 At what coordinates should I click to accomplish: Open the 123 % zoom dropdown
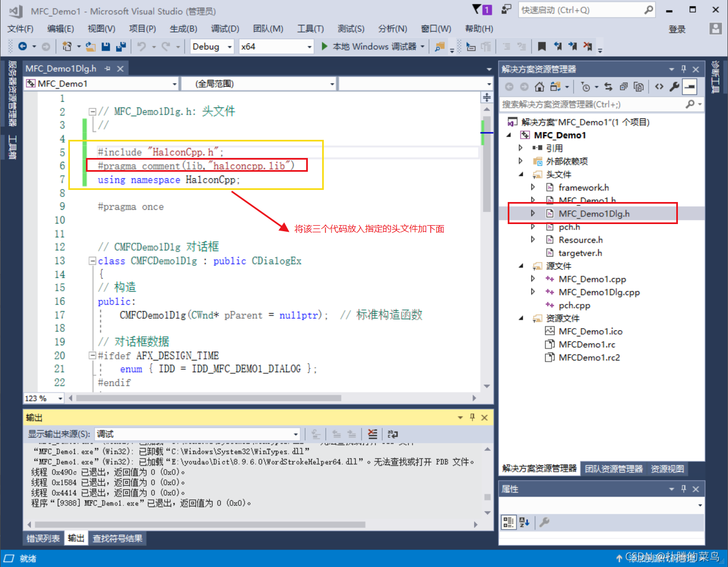(x=60, y=398)
